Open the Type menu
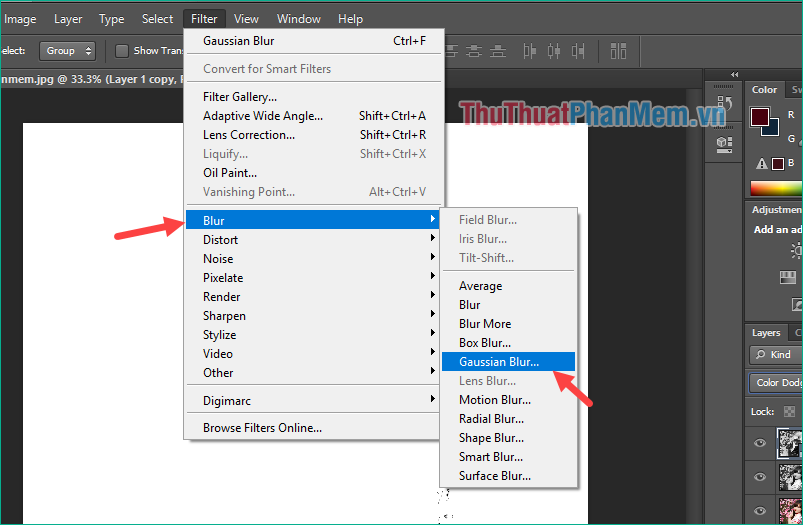This screenshot has width=803, height=525. click(x=112, y=19)
